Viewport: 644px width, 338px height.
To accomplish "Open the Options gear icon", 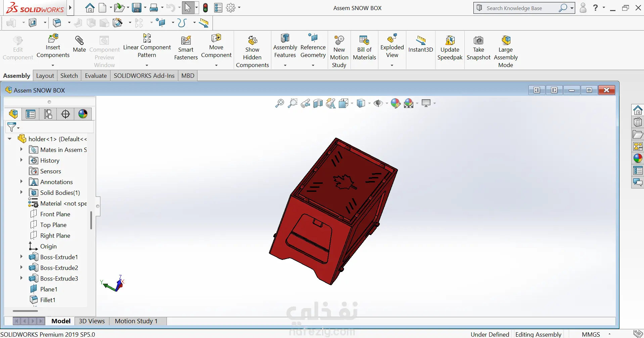I will point(231,8).
